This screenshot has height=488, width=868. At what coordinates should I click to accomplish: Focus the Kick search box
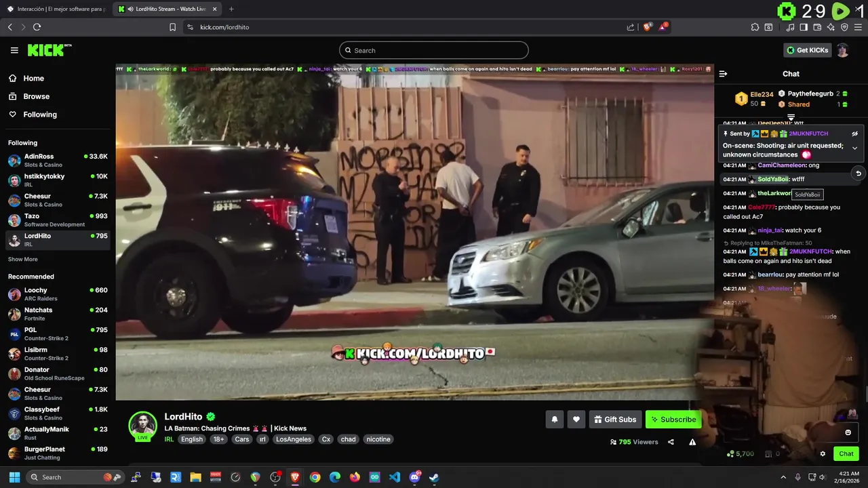click(434, 50)
